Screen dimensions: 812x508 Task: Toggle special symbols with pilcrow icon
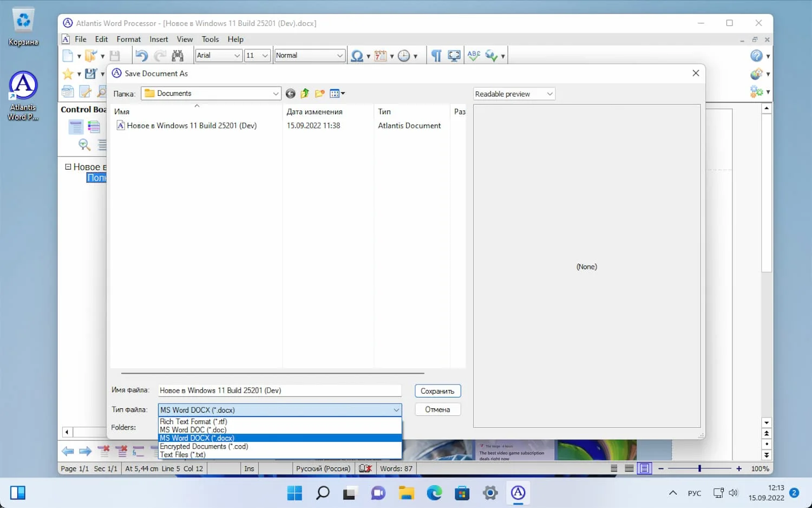tap(436, 56)
